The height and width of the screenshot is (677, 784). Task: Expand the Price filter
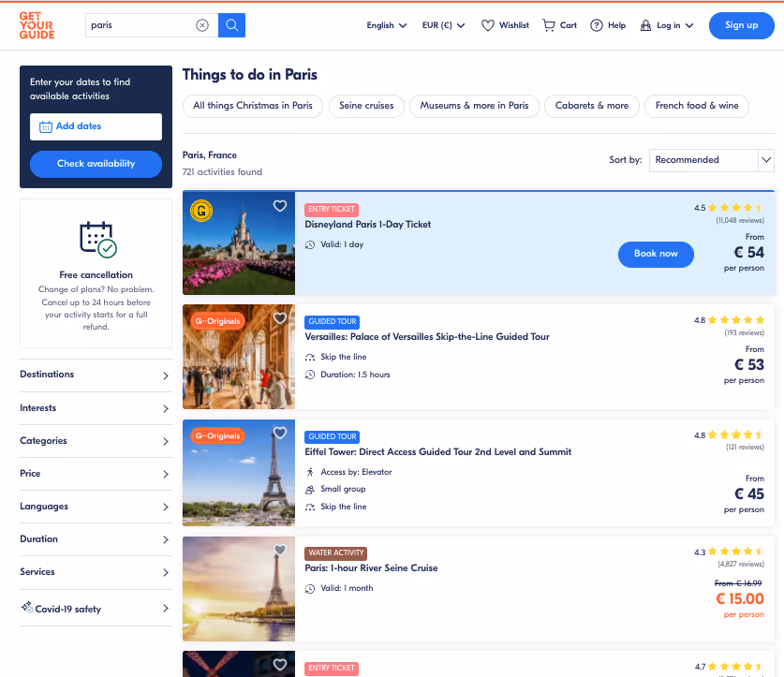click(96, 474)
